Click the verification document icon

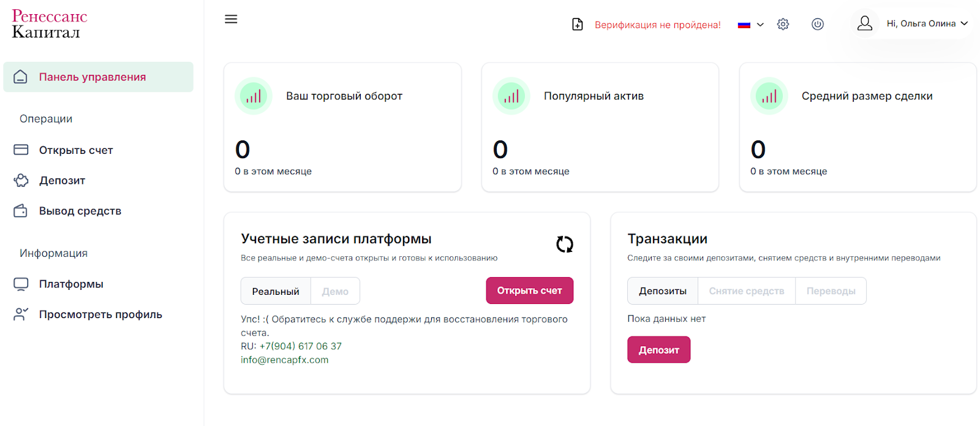[x=577, y=25]
